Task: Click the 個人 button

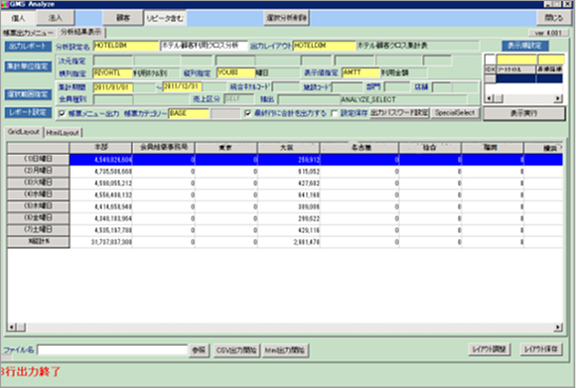Action: click(18, 18)
